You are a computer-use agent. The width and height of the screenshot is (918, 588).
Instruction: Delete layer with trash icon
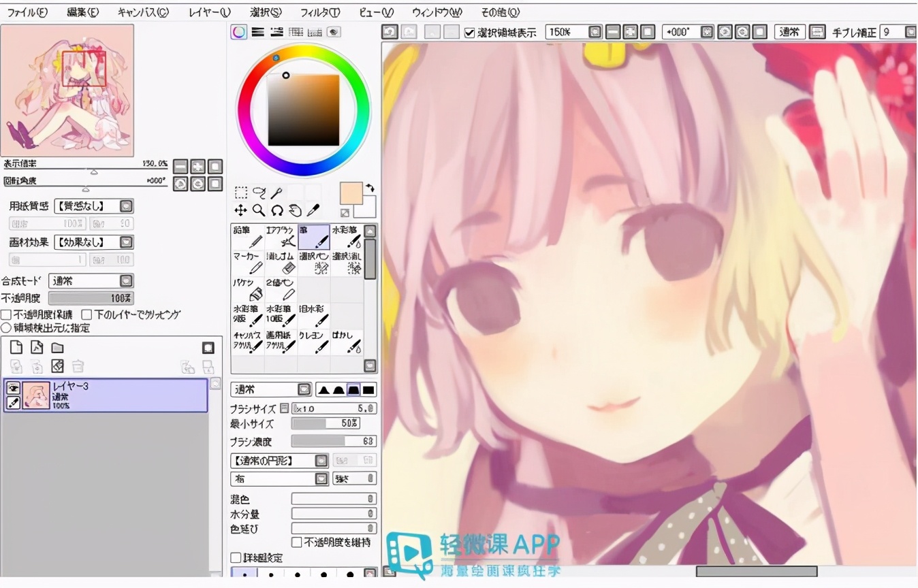78,367
